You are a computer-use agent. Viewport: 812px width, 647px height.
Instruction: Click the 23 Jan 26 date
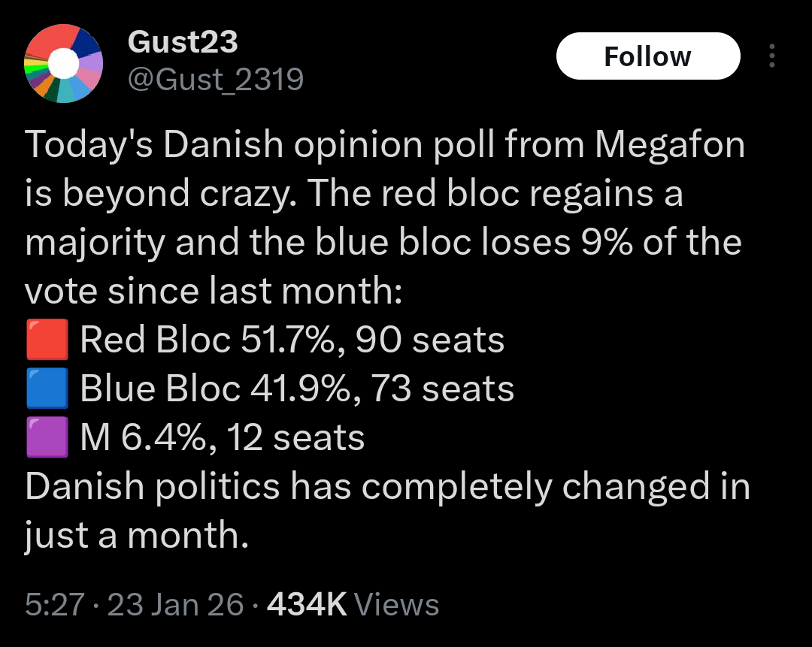(177, 604)
